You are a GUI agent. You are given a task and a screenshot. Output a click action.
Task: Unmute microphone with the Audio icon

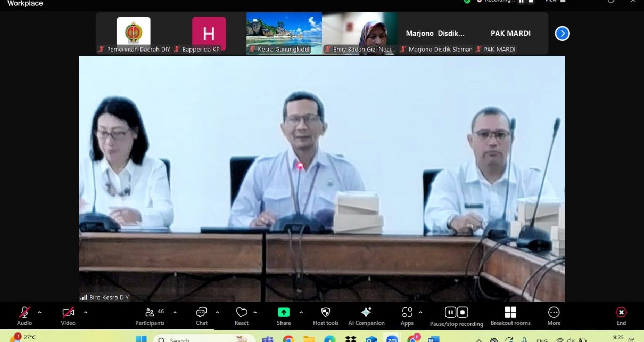24,313
